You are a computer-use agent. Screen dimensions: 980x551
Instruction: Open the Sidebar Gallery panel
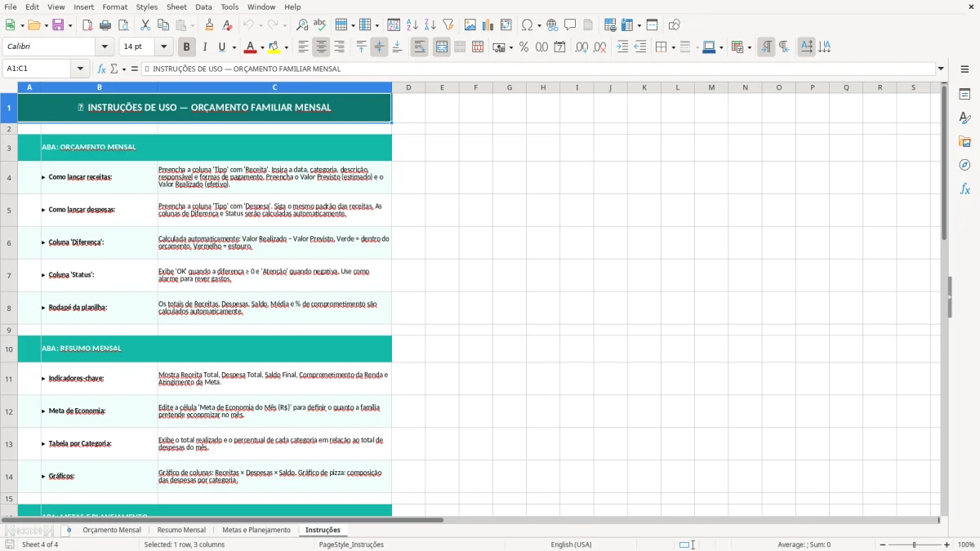point(964,141)
